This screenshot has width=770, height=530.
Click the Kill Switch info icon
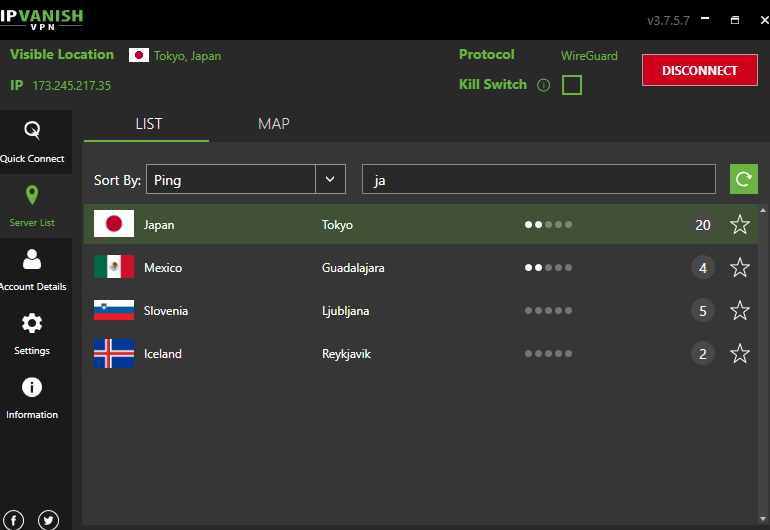(x=543, y=85)
